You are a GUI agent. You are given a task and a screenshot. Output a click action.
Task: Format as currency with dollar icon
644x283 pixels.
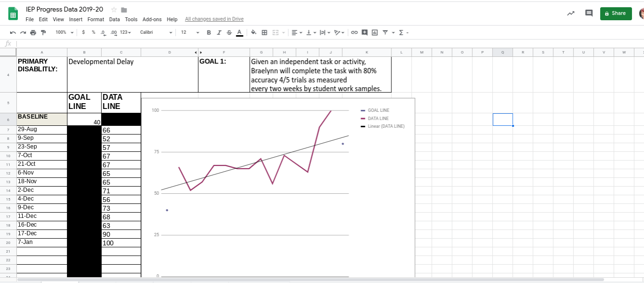(84, 32)
